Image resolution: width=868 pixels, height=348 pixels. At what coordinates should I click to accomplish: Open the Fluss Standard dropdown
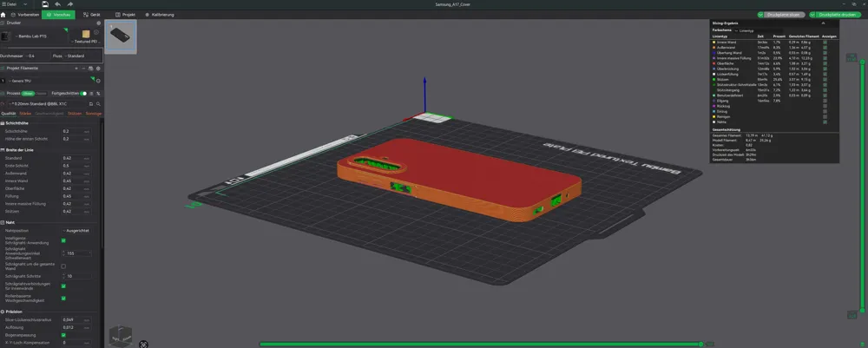[x=83, y=56]
